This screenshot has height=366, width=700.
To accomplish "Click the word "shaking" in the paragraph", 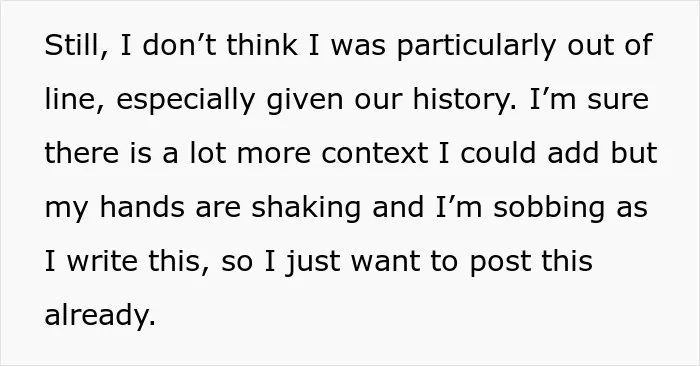I will point(306,209).
